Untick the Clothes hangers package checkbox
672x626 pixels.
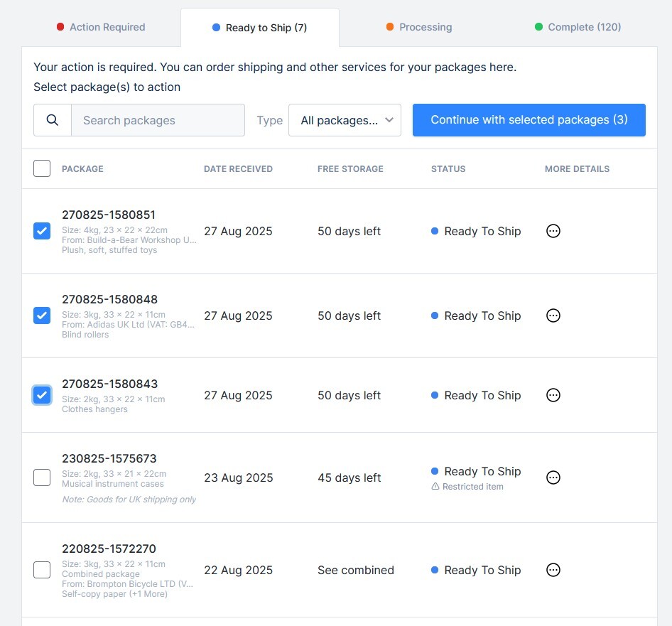[42, 395]
